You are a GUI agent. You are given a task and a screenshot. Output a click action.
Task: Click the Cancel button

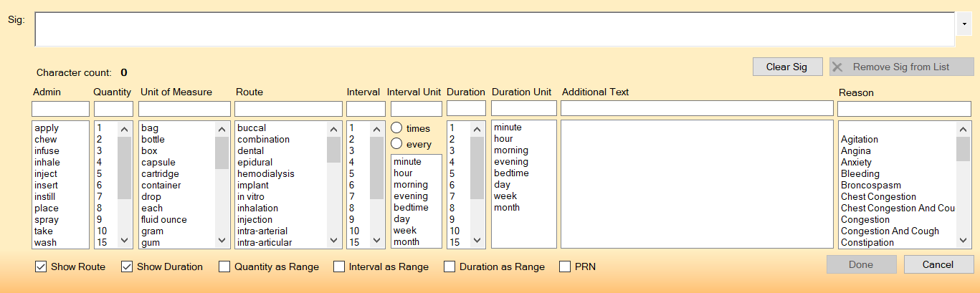point(938,264)
